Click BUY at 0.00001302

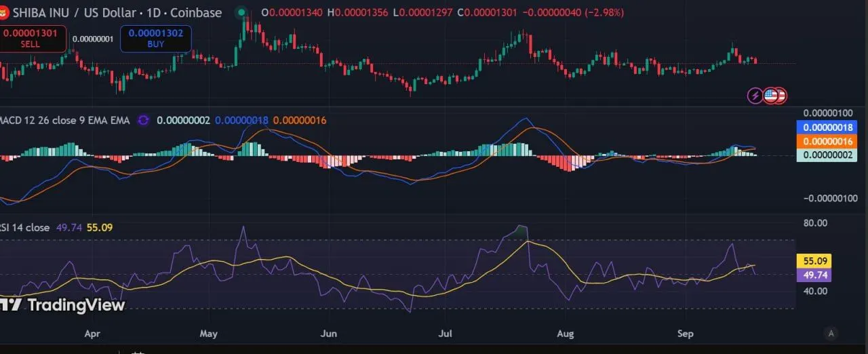click(155, 38)
